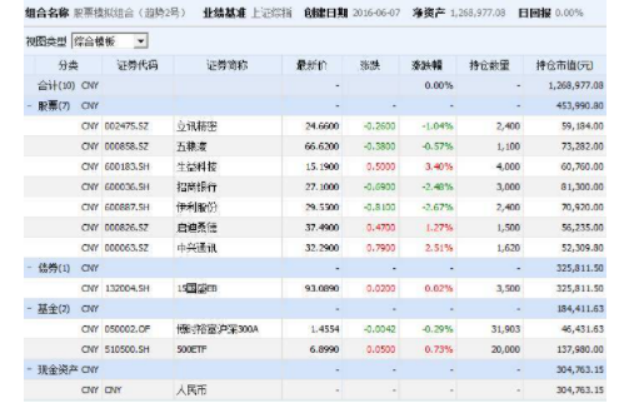Select the 启迪桑德 stock name
The height and width of the screenshot is (403, 634).
197,228
